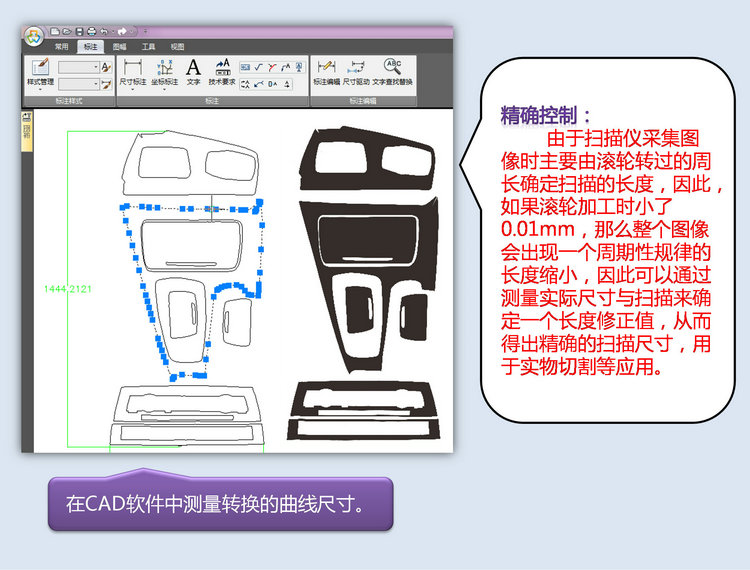Expand the 样式管理 dropdown arrow
Image resolution: width=750 pixels, height=570 pixels.
click(40, 89)
